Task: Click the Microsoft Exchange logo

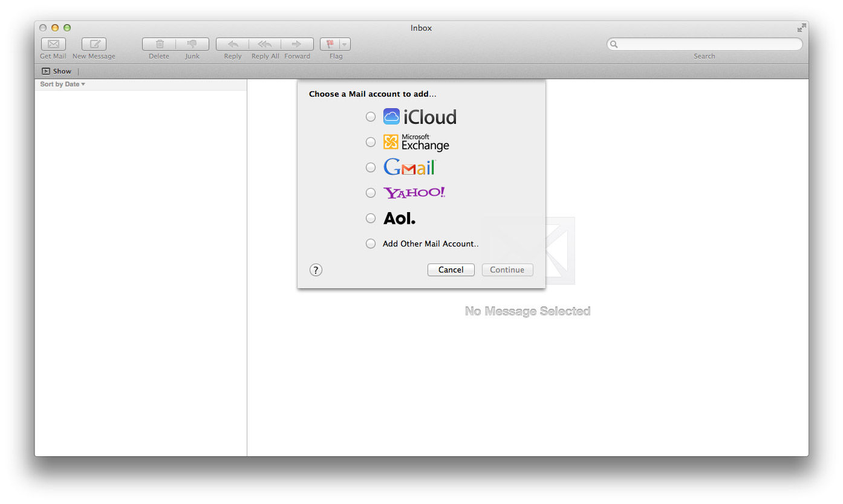Action: [x=417, y=142]
